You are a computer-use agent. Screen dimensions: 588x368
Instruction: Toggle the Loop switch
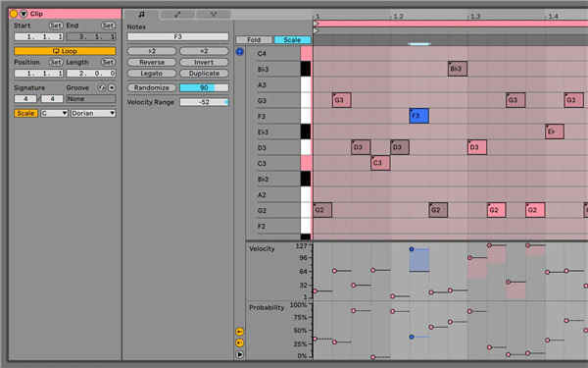65,51
